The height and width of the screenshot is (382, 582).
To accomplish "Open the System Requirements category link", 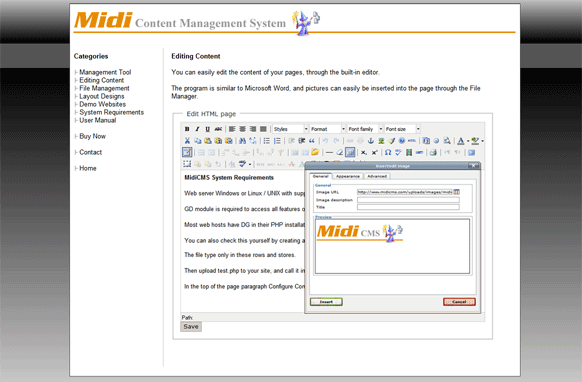I will [x=111, y=112].
